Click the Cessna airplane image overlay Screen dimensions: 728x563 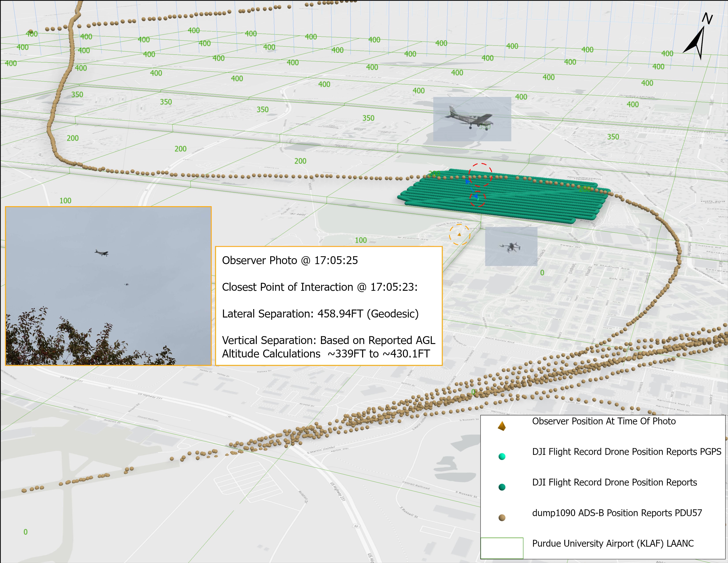pyautogui.click(x=472, y=119)
